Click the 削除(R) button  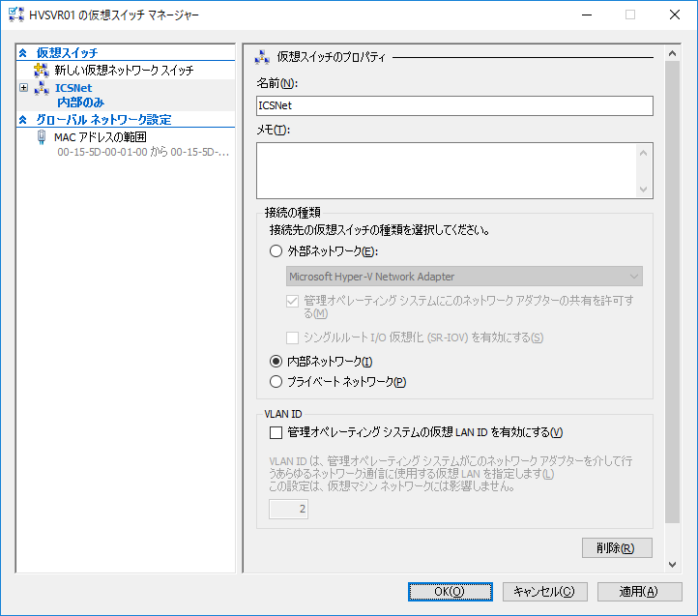(617, 548)
